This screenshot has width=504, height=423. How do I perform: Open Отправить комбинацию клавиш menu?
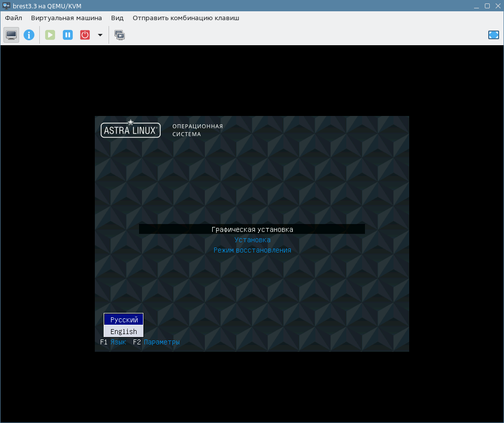(186, 18)
